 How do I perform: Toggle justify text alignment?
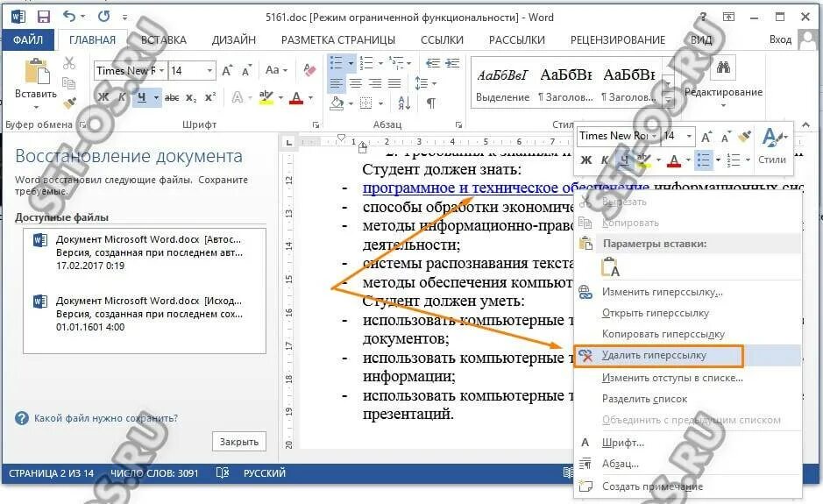(x=394, y=83)
